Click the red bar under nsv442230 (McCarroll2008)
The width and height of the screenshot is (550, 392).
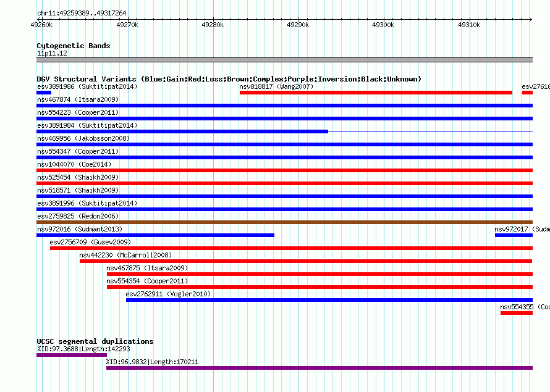(x=306, y=261)
